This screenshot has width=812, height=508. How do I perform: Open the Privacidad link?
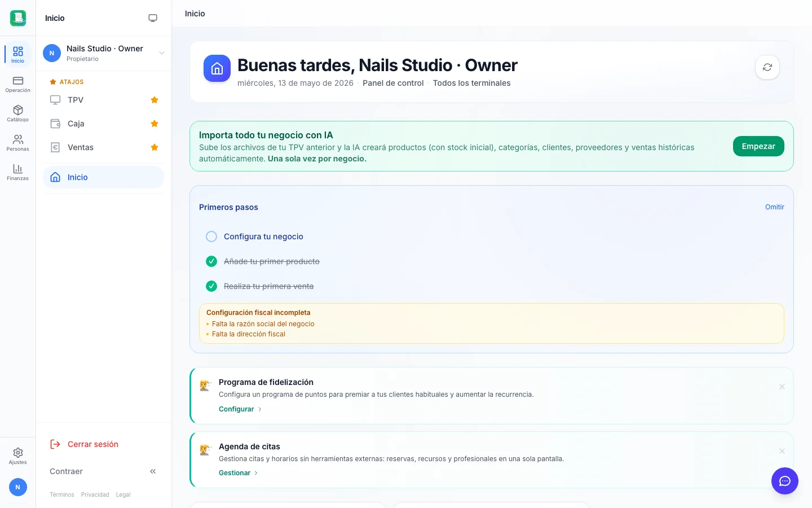click(95, 494)
